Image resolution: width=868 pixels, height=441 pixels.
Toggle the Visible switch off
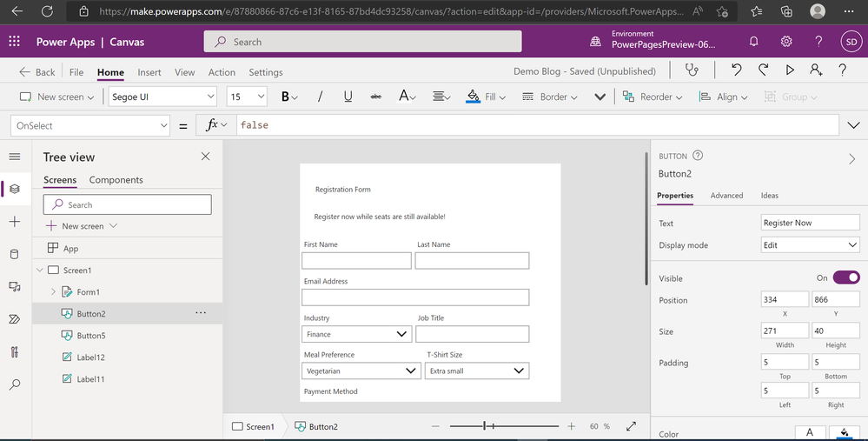tap(846, 277)
